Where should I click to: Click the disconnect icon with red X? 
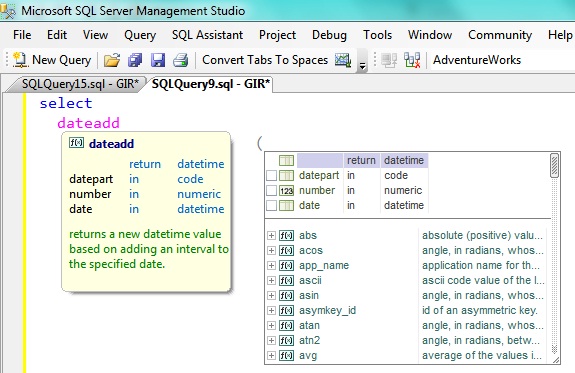412,60
